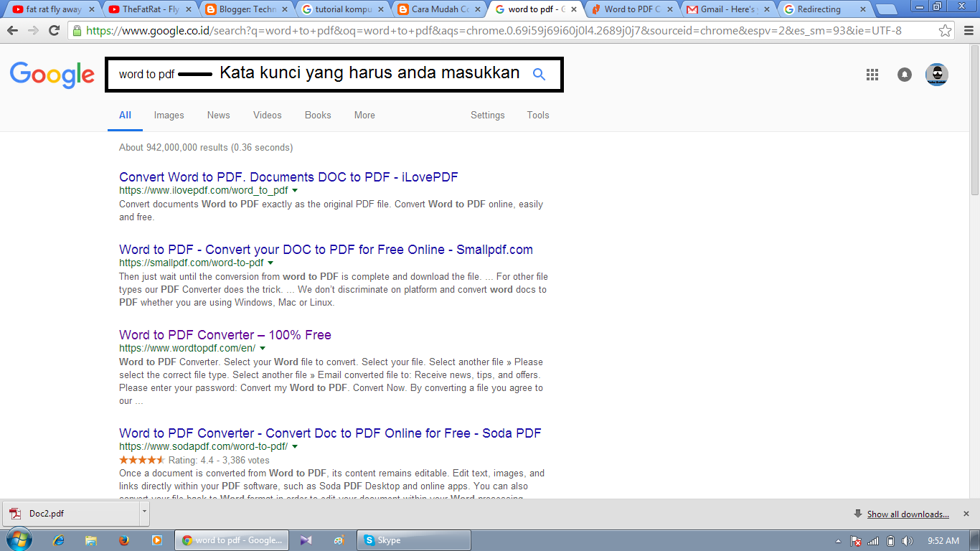Screen dimensions: 980x551
Task: Open the search Tools option
Action: tap(538, 116)
